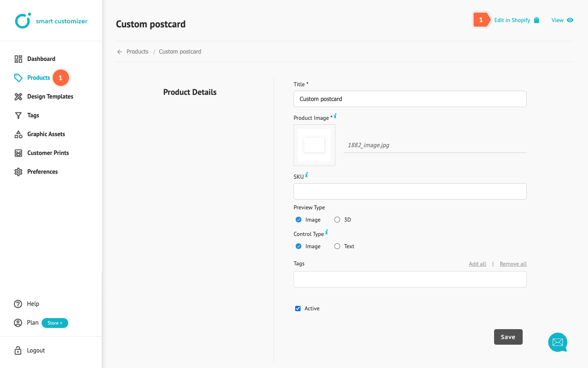Open the Help link in sidebar

click(33, 304)
